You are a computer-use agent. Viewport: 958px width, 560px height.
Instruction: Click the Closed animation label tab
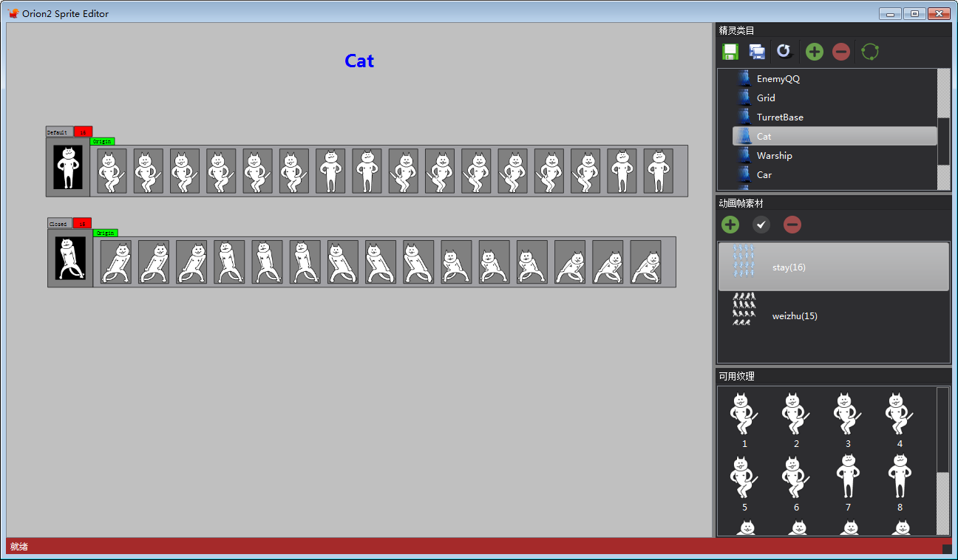59,224
